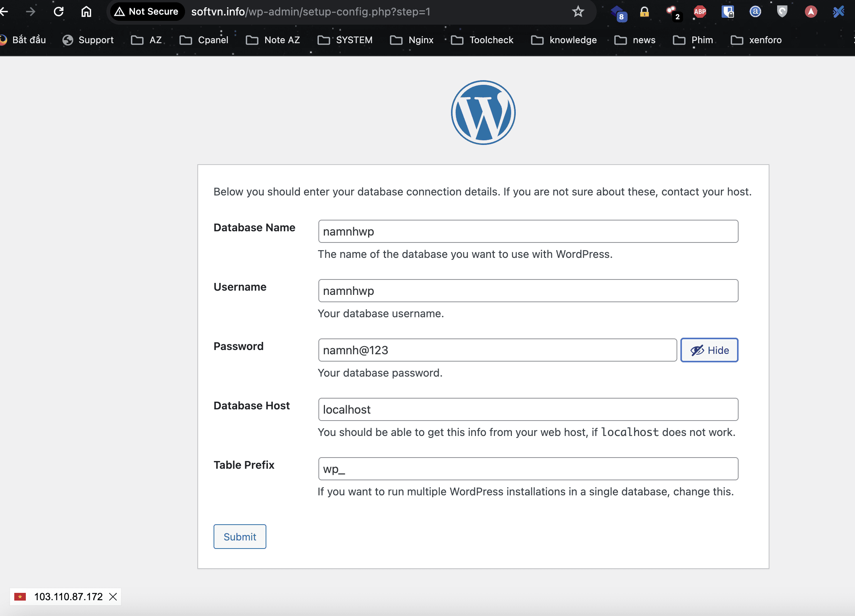
Task: Open the Cpanel bookmarks folder
Action: pyautogui.click(x=204, y=40)
